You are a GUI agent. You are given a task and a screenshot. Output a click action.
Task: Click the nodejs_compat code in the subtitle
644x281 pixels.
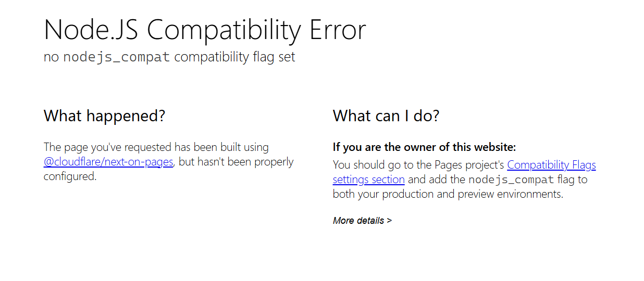116,57
